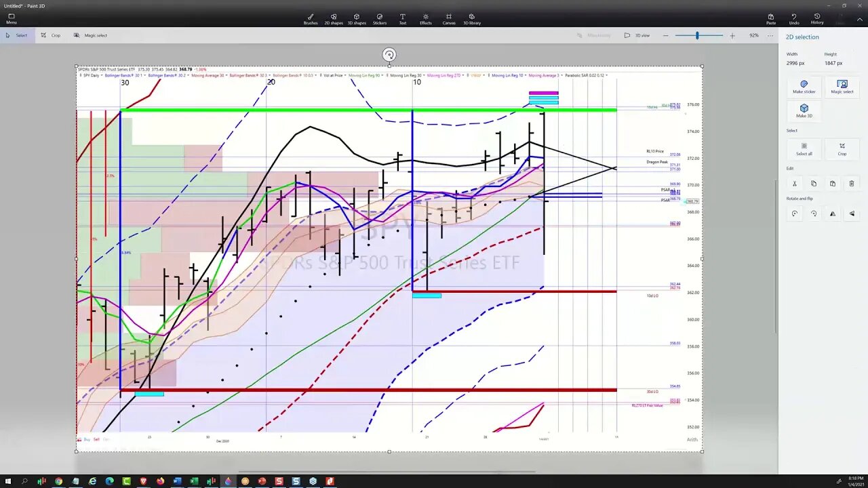Open Excel from the taskbar
The width and height of the screenshot is (868, 488).
195,481
